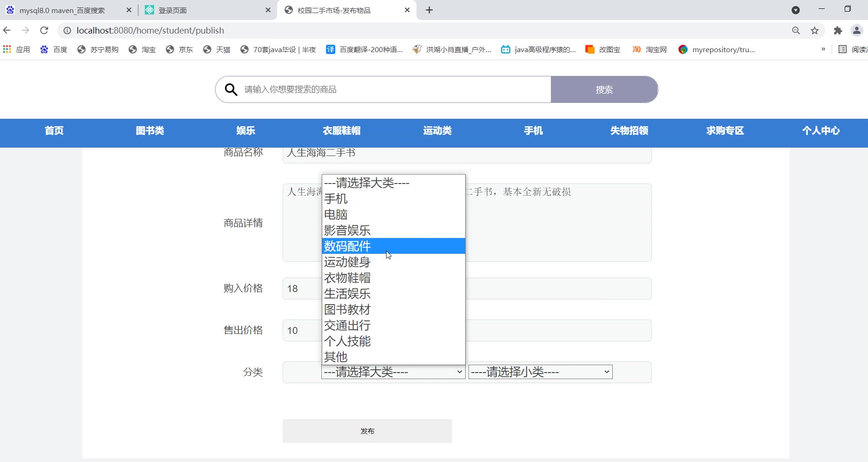This screenshot has width=868, height=462.
Task: Open the 洪湖小肖直播 bookmark
Action: coord(452,49)
